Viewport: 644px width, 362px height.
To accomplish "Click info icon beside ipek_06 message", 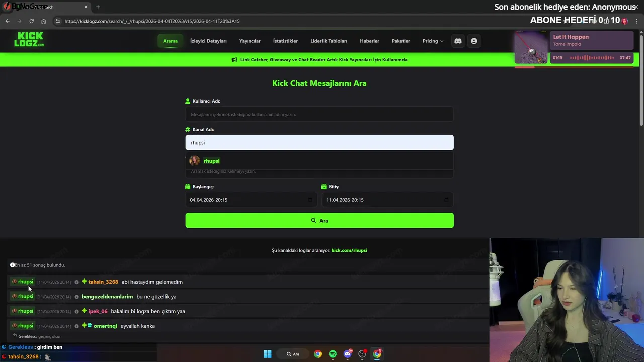I will [x=76, y=311].
